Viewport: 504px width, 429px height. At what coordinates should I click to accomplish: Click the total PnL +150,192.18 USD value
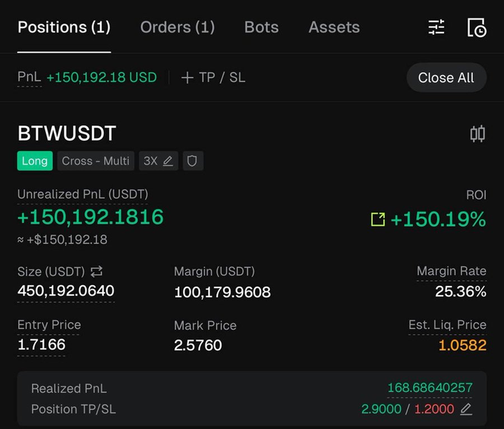[102, 78]
